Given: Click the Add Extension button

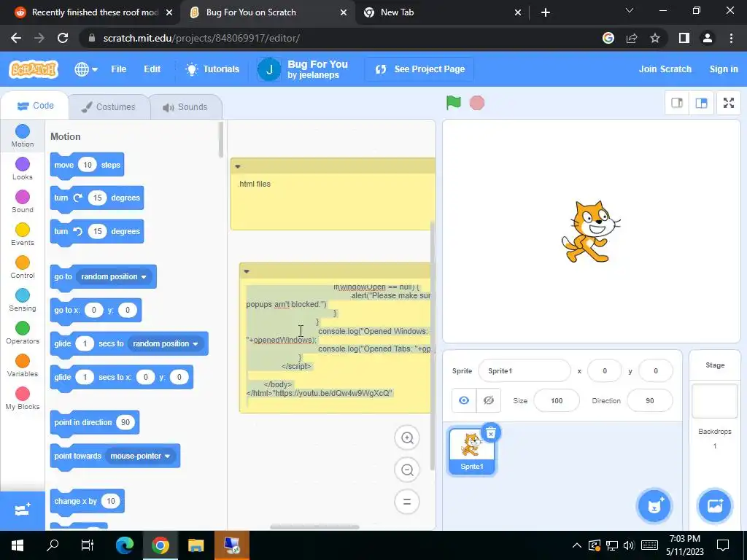Looking at the screenshot, I should point(23,510).
